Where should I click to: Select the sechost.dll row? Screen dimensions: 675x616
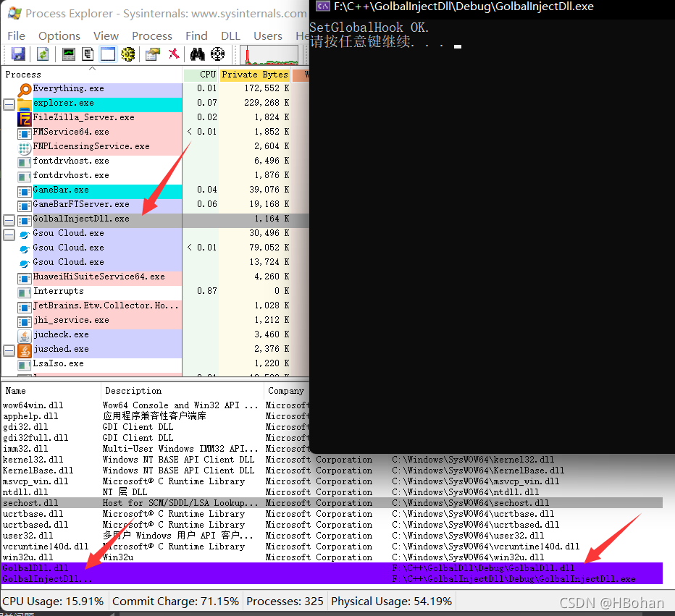[332, 503]
